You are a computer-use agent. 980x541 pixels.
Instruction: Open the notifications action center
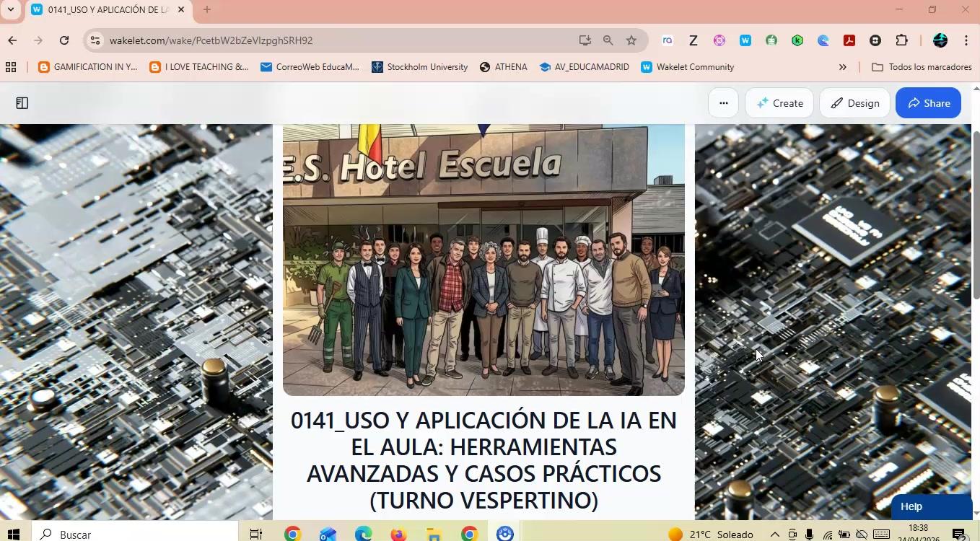tap(960, 535)
